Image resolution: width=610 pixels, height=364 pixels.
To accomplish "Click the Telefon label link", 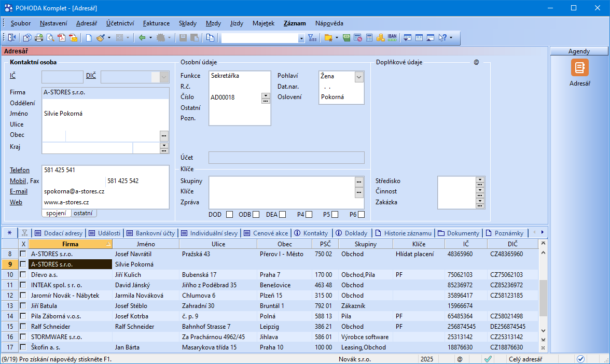I will point(20,170).
